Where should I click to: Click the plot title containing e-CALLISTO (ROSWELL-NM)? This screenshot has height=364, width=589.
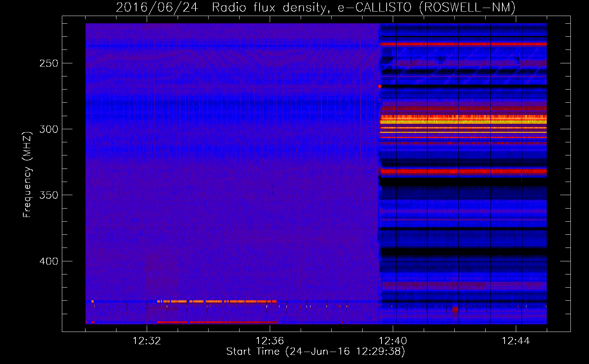[x=316, y=7]
